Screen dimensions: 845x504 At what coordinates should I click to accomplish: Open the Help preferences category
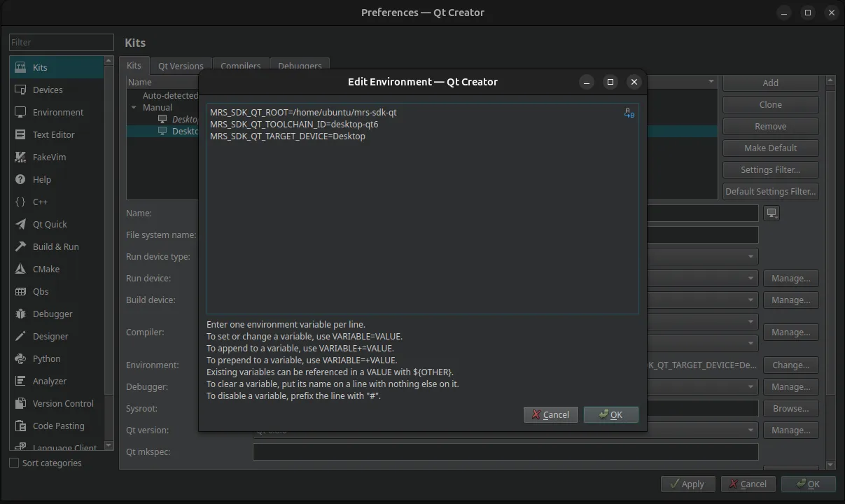(57, 179)
